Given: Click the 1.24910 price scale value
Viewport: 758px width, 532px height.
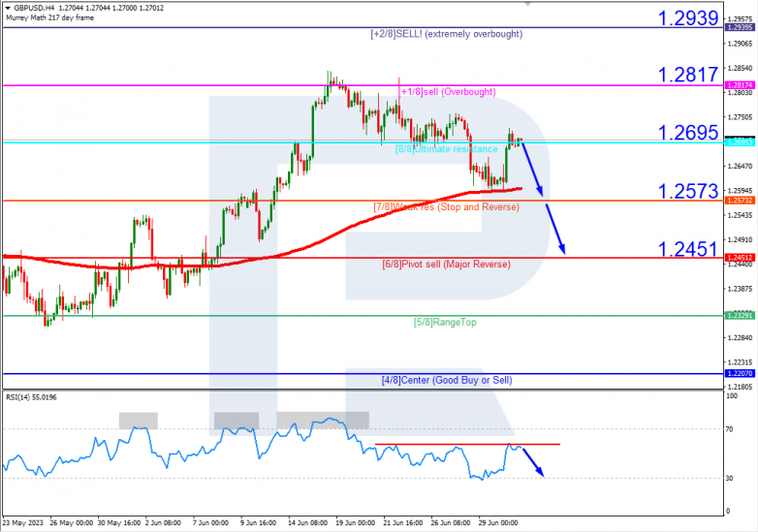Looking at the screenshot, I should [x=741, y=239].
